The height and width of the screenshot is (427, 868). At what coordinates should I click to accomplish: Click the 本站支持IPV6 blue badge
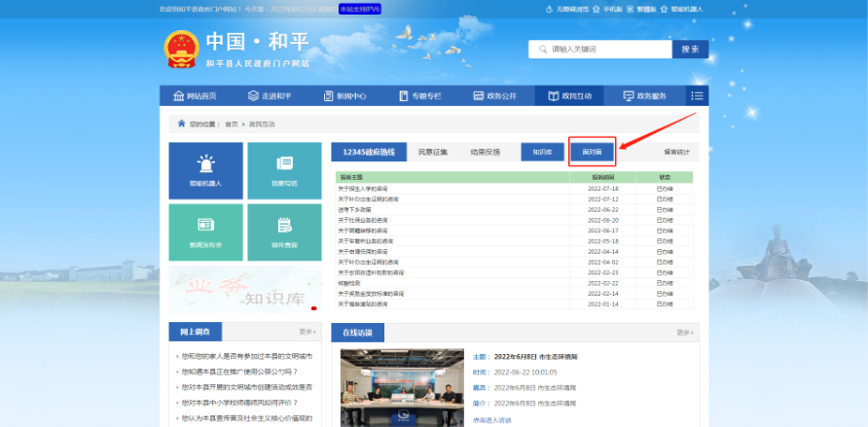[x=360, y=10]
